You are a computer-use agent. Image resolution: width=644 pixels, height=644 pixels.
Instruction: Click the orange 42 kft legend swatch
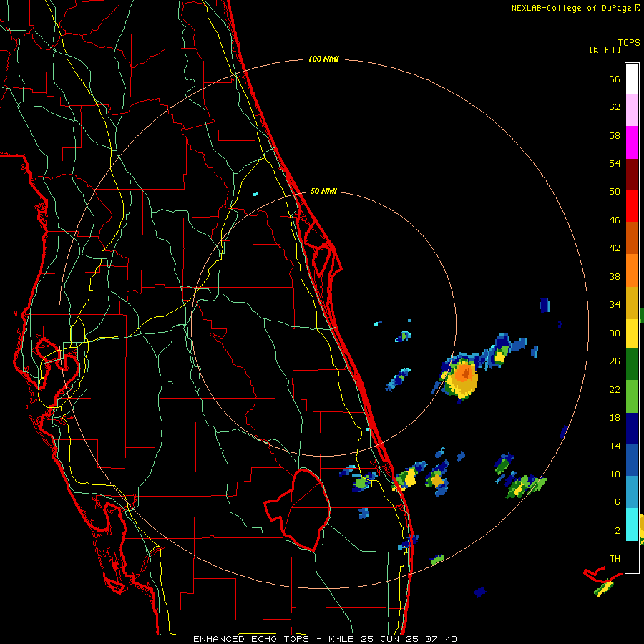[632, 270]
